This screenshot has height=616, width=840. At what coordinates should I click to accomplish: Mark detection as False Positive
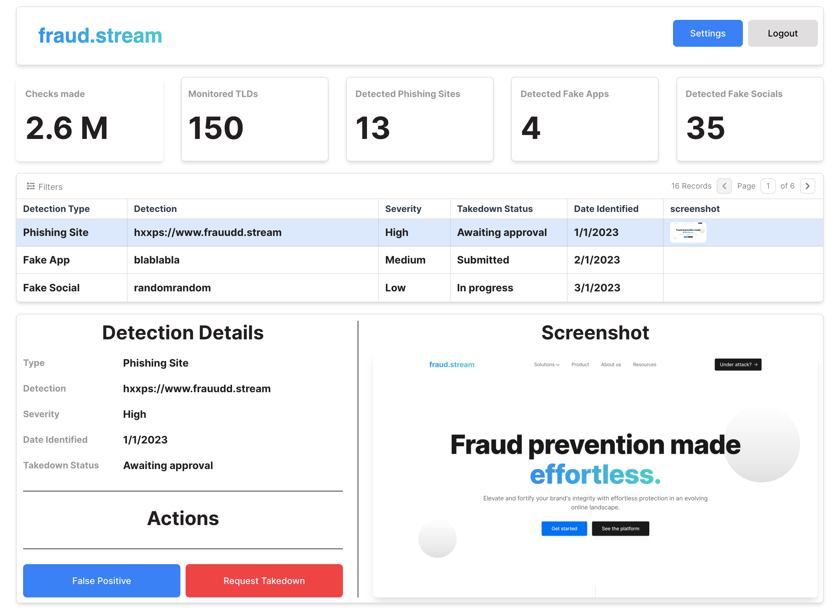[x=102, y=580]
